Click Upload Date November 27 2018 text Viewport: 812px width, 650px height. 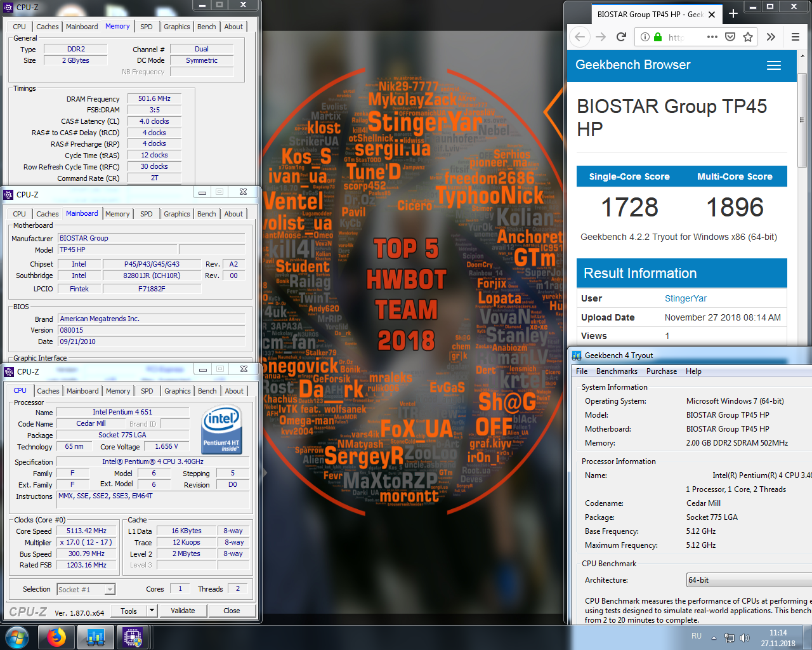723,317
